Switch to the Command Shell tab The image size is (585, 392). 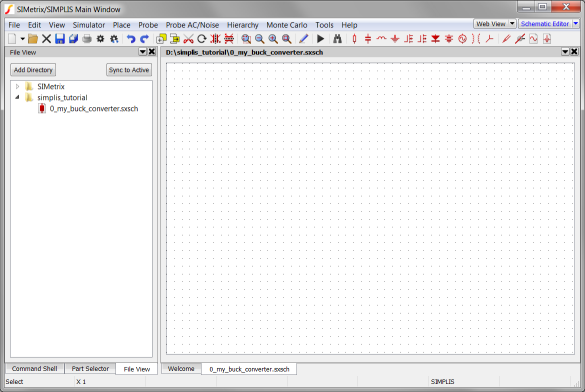tap(34, 369)
